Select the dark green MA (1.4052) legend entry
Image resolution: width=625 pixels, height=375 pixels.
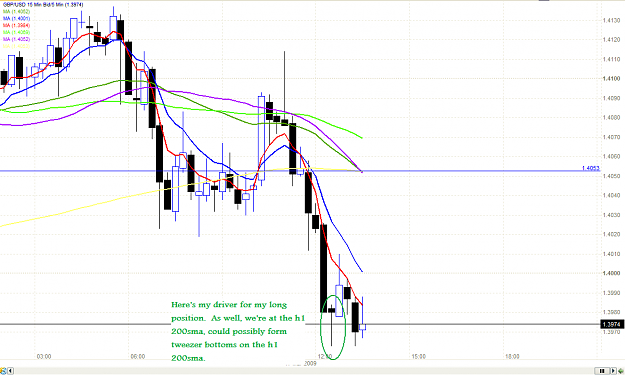16,12
